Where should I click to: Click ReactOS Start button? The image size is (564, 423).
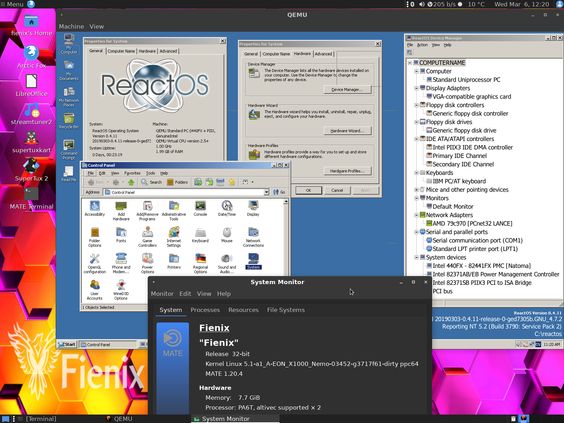point(67,344)
